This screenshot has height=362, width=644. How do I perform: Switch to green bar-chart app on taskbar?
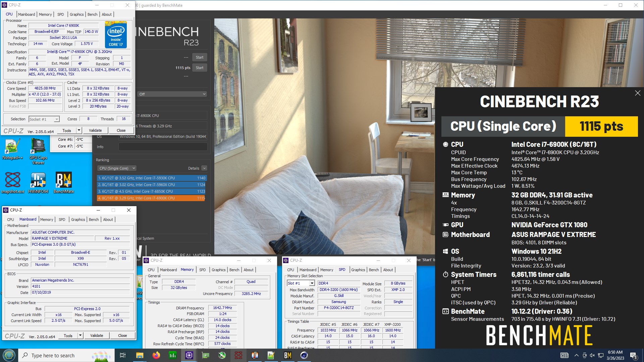pos(173,355)
